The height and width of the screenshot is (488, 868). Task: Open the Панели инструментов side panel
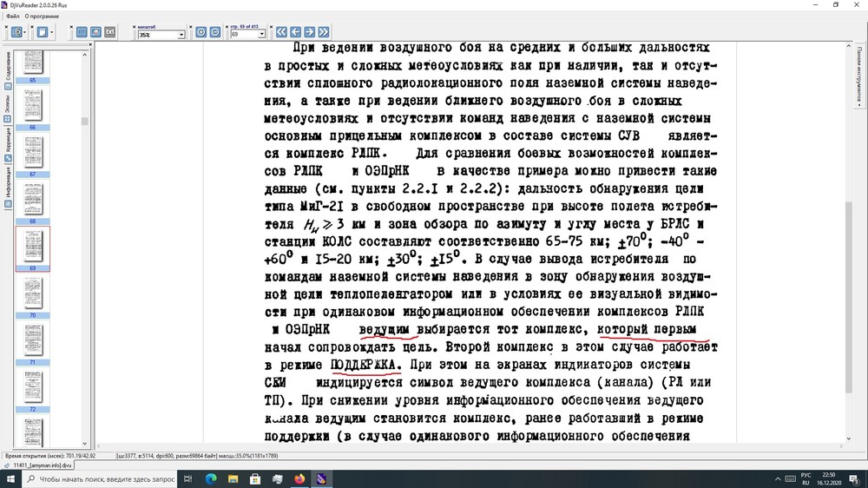tap(859, 75)
